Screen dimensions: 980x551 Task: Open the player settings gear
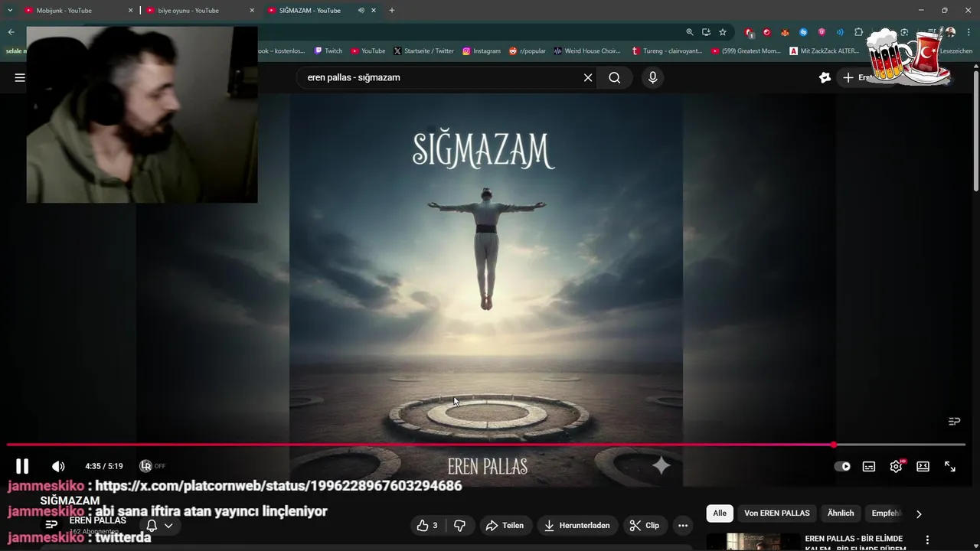(x=896, y=466)
